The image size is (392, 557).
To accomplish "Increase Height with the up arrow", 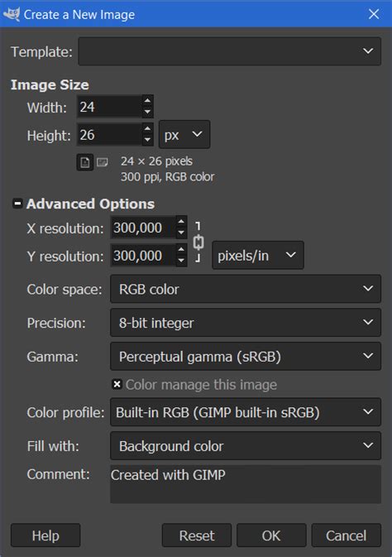I will coord(147,128).
